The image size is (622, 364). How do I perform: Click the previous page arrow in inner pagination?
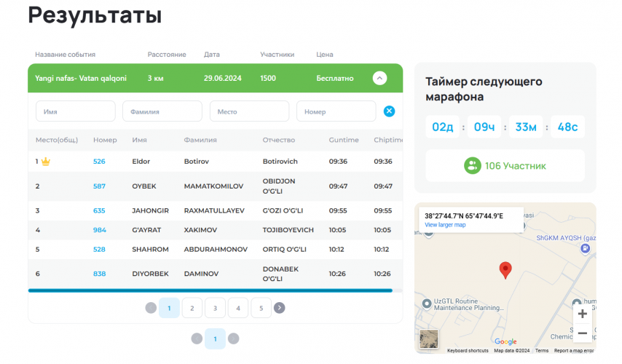point(151,308)
